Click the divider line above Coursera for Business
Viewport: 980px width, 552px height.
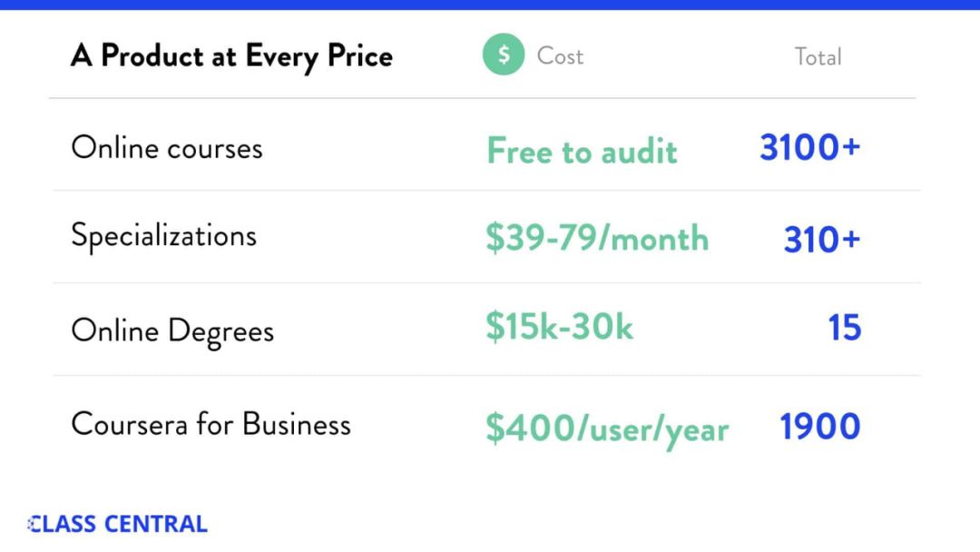486,375
